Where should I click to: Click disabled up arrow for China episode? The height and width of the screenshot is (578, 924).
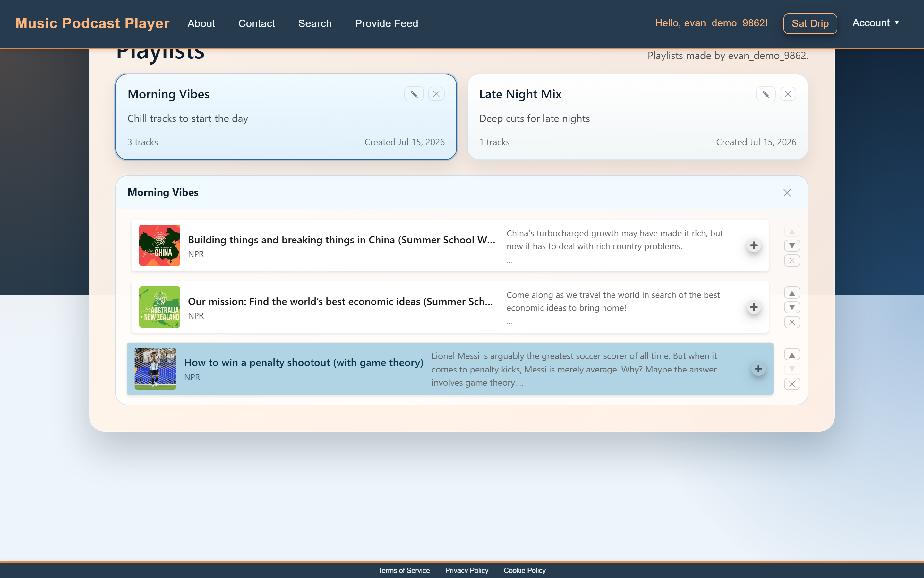[x=792, y=231]
